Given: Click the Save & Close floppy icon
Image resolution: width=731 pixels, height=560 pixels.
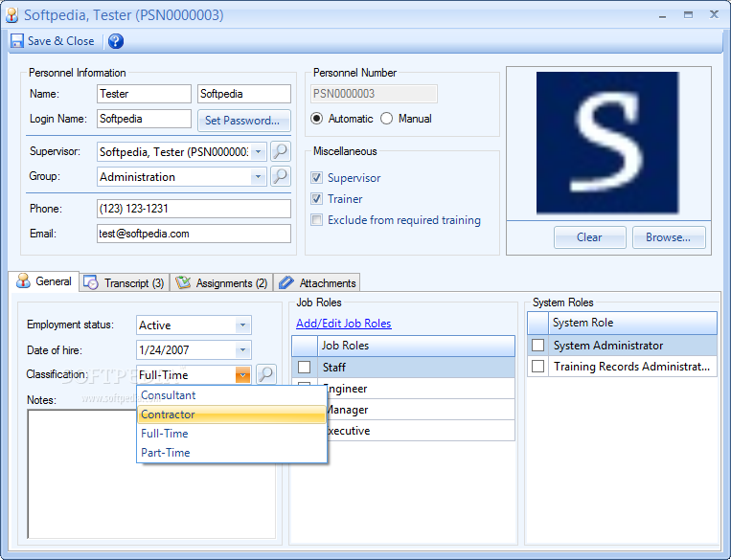Looking at the screenshot, I should pyautogui.click(x=17, y=41).
